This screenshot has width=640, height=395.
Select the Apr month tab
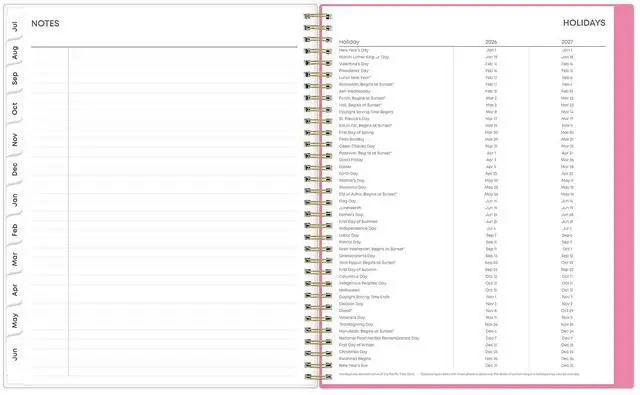(x=15, y=290)
